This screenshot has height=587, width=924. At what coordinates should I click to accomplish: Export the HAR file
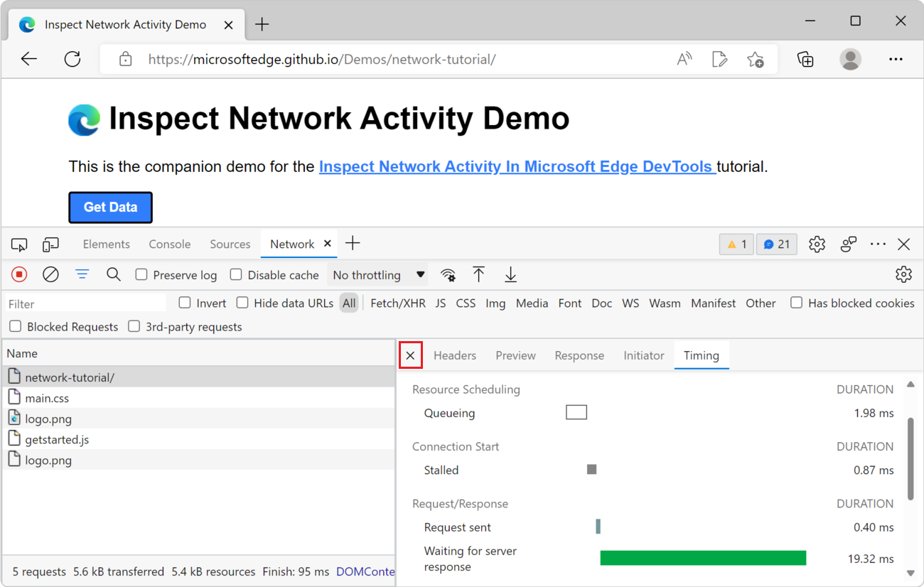tap(510, 274)
